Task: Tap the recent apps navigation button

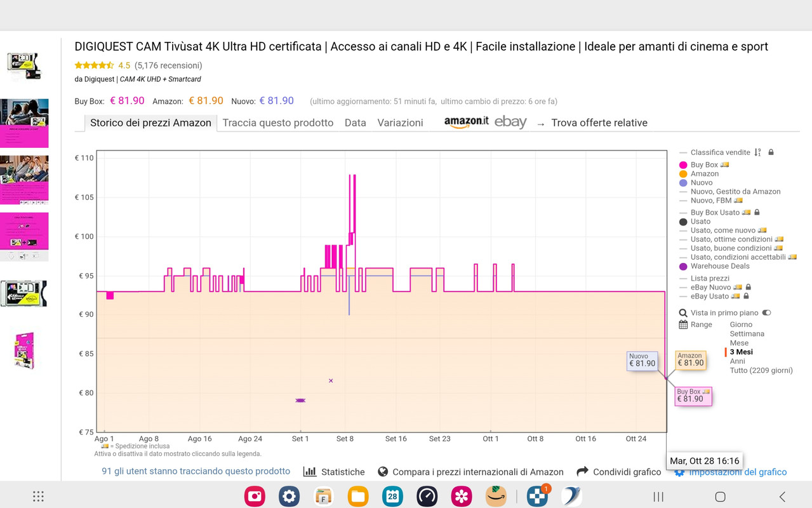Action: coord(658,497)
